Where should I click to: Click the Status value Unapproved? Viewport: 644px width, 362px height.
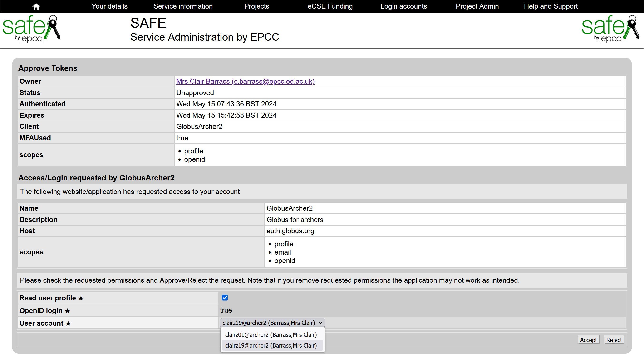tap(195, 93)
